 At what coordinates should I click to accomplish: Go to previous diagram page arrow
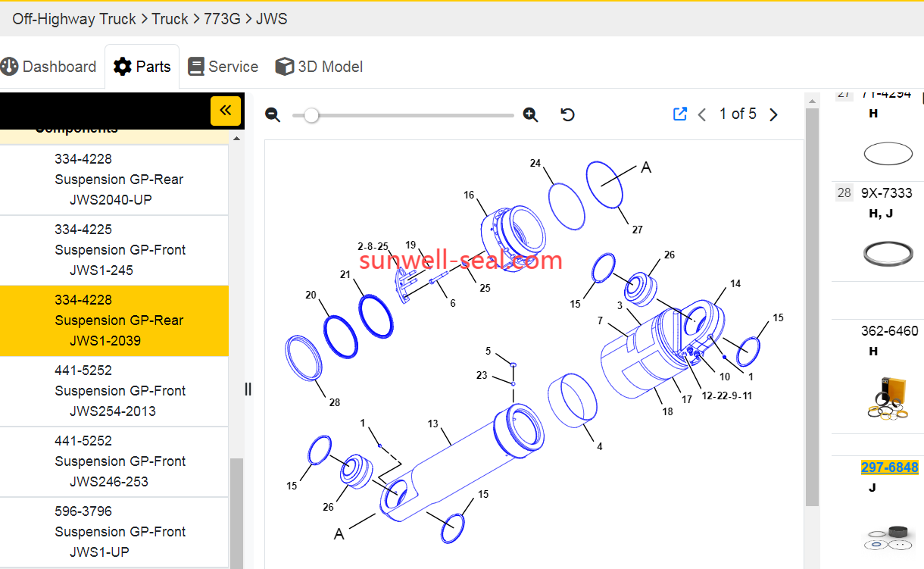pyautogui.click(x=702, y=114)
